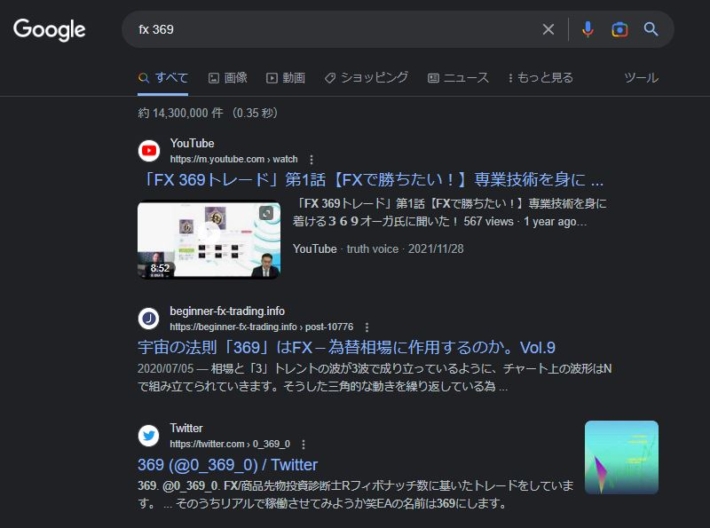710x528 pixels.
Task: Open the ショッピング tab
Action: click(366, 78)
